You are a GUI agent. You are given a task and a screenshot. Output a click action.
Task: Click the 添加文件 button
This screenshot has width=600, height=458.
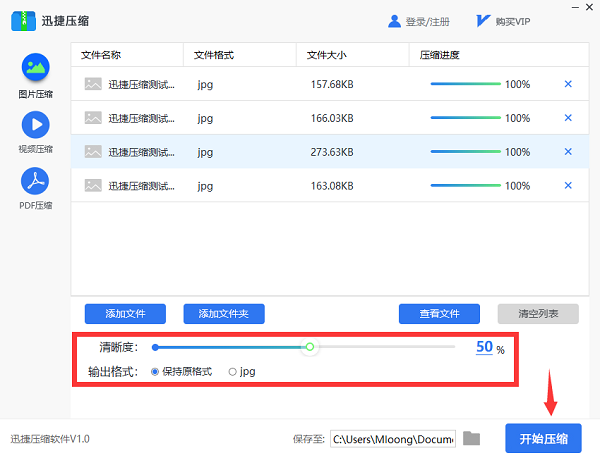pos(125,314)
